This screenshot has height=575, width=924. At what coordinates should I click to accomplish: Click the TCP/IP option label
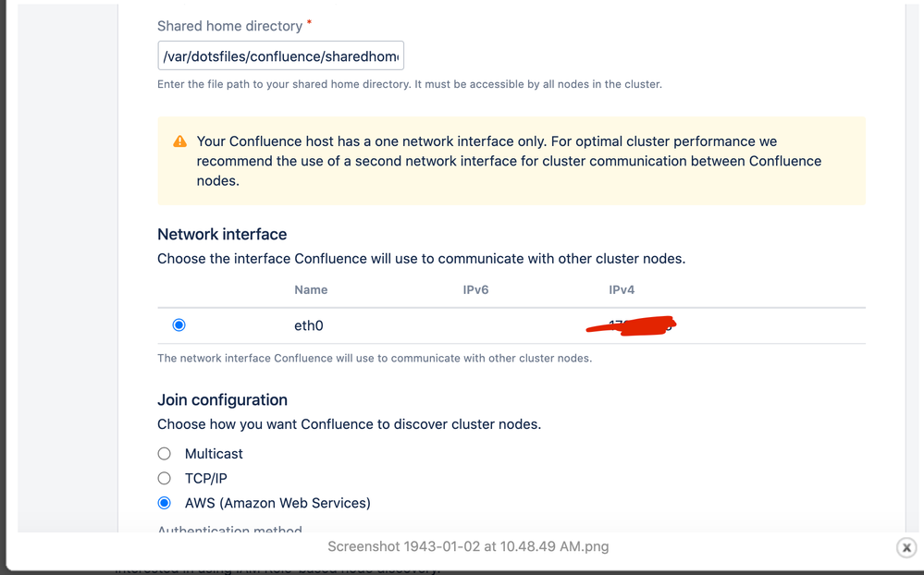click(205, 478)
